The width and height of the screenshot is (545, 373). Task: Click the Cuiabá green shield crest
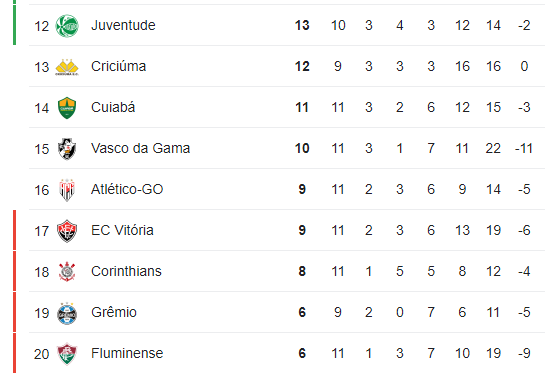click(67, 108)
